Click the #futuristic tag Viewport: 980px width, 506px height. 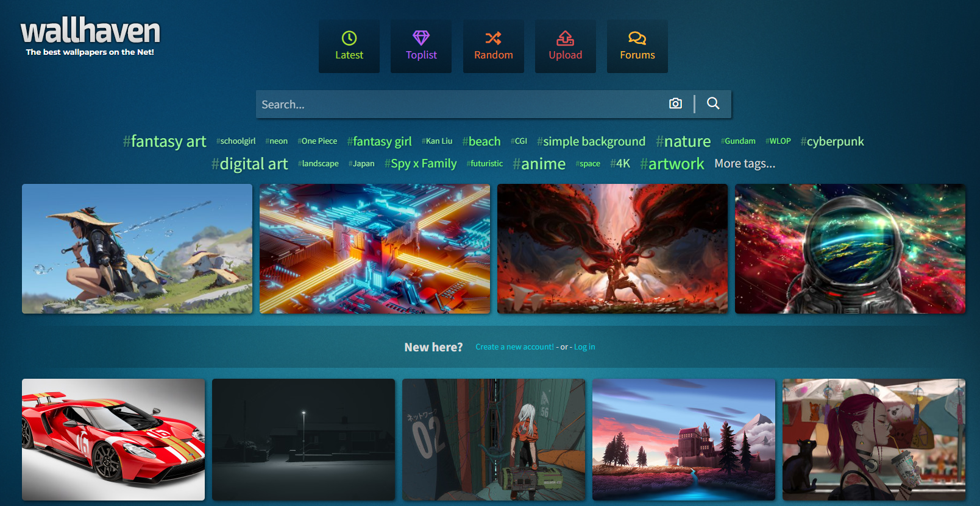pyautogui.click(x=485, y=164)
